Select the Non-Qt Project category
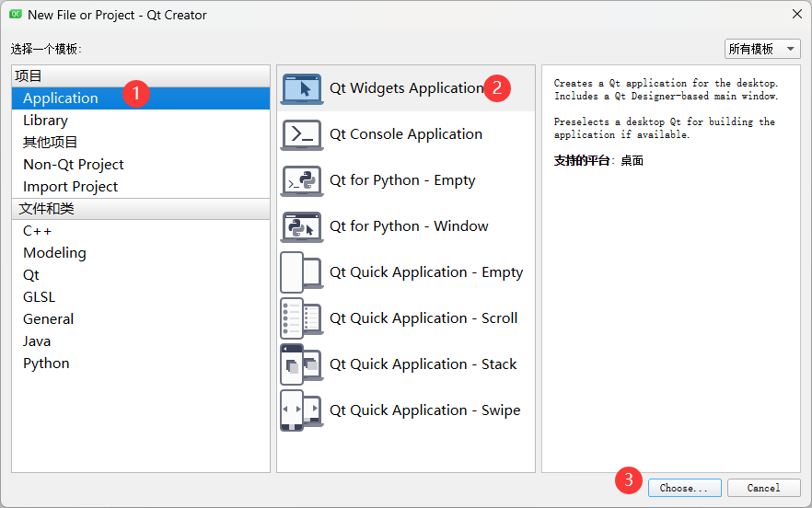 tap(141, 165)
